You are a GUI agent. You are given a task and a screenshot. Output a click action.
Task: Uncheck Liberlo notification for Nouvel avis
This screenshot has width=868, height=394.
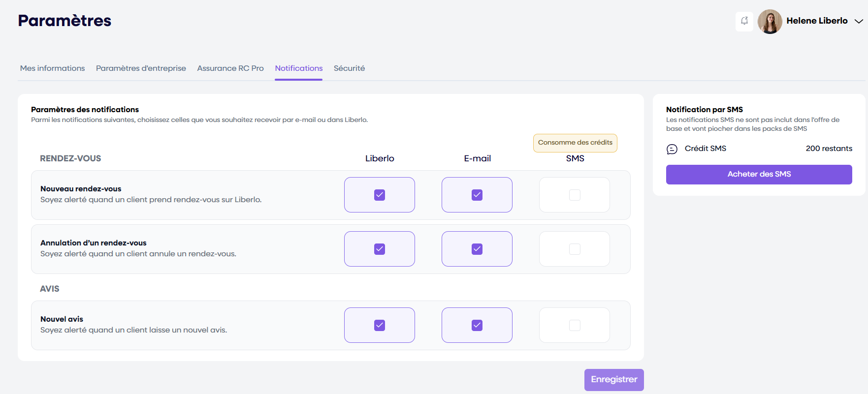pyautogui.click(x=380, y=325)
